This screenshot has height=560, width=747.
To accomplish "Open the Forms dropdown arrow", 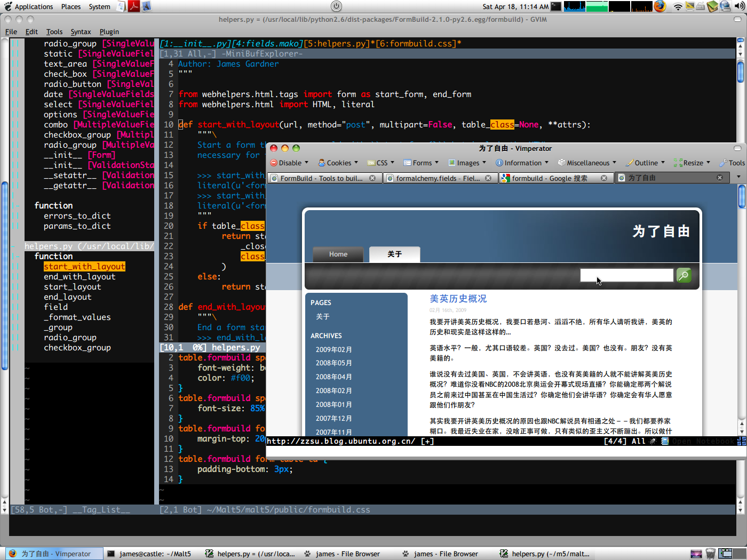I will [437, 163].
